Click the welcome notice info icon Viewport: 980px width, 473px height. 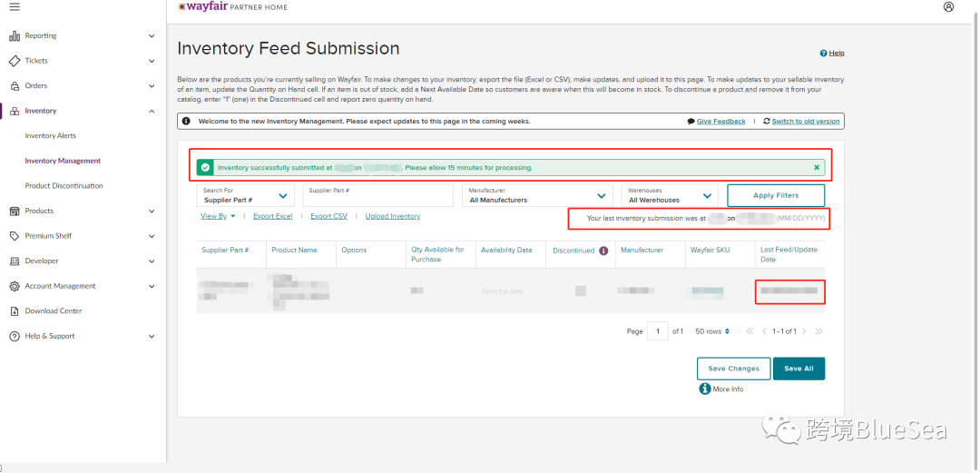coord(186,122)
